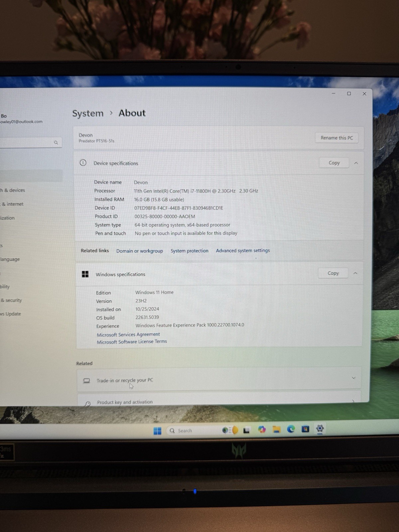Screen dimensions: 399x532
Task: Copy the Windows specifications
Action: (x=333, y=273)
